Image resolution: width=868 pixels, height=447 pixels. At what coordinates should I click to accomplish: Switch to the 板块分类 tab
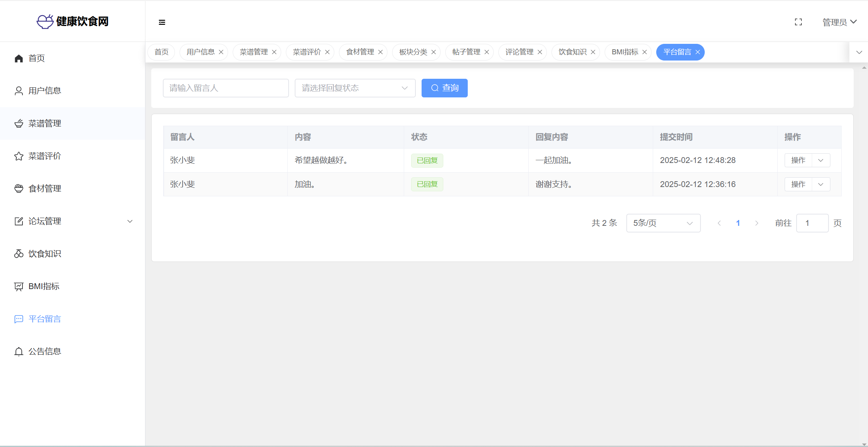point(413,52)
